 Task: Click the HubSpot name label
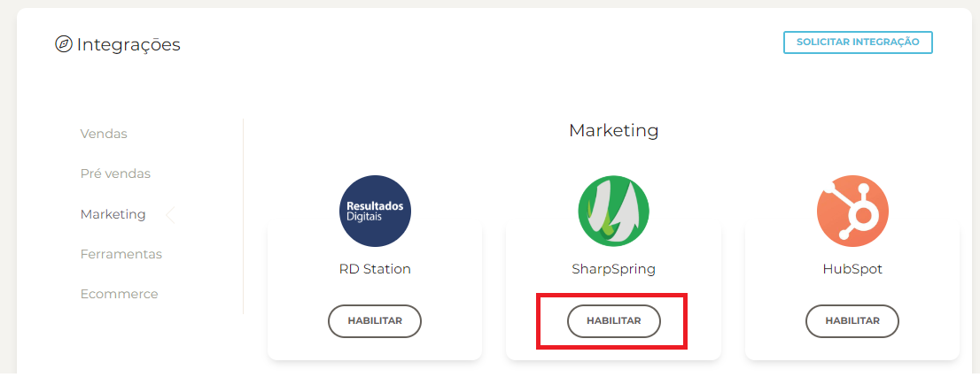coord(852,269)
